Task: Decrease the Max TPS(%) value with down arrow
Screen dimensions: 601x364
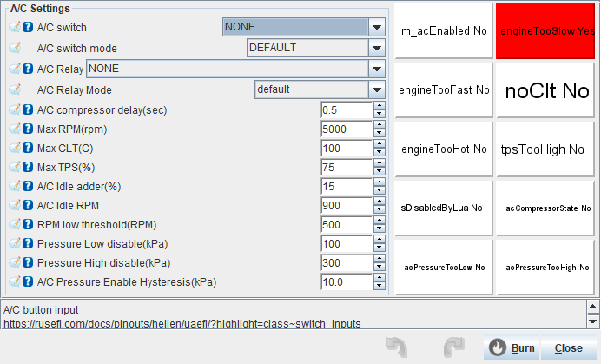Action: [x=379, y=171]
